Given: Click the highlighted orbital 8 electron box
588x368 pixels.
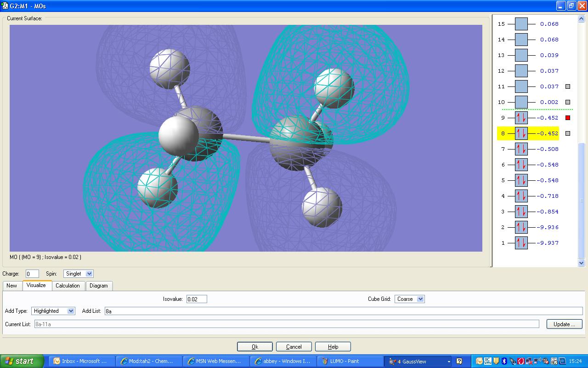Looking at the screenshot, I should (521, 133).
